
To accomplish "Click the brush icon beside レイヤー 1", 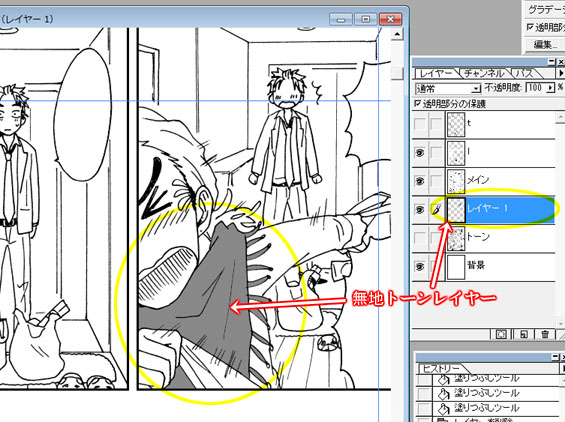I will [x=436, y=209].
